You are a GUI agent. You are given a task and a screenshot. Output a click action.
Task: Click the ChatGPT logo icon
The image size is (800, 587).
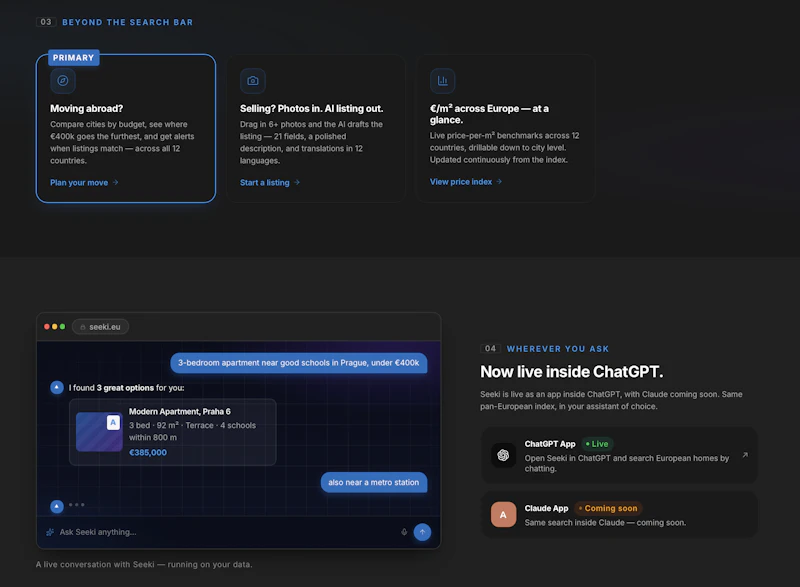(x=504, y=455)
